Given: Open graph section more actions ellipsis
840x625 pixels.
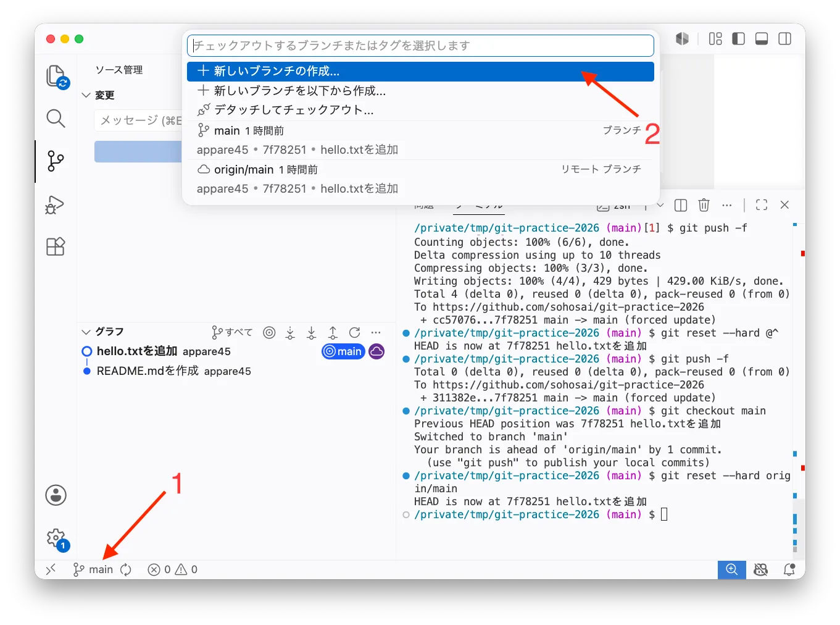Looking at the screenshot, I should tap(375, 332).
